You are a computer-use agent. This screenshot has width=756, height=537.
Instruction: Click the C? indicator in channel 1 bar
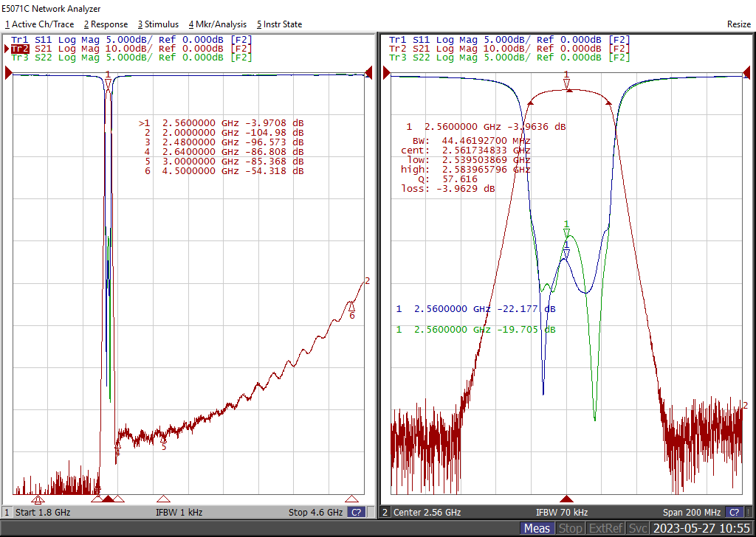356,512
